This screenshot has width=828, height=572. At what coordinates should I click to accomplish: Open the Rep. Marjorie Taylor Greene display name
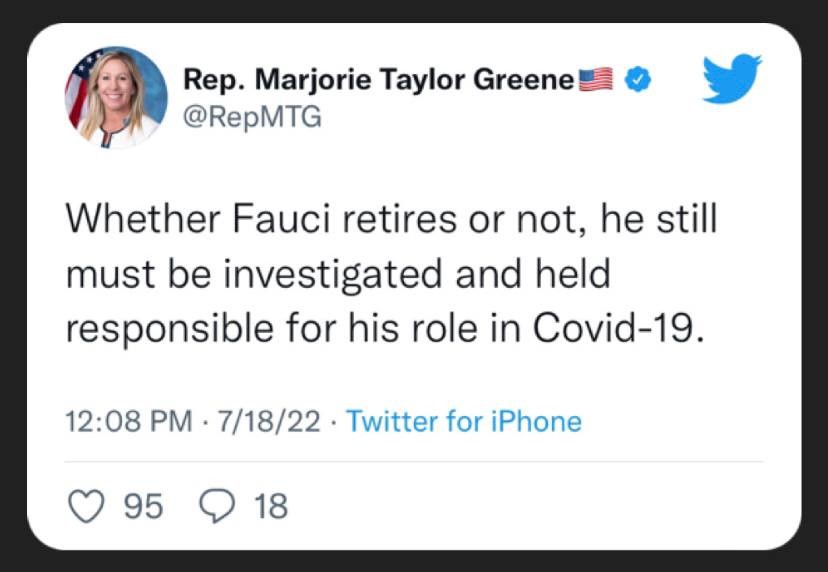coord(380,80)
